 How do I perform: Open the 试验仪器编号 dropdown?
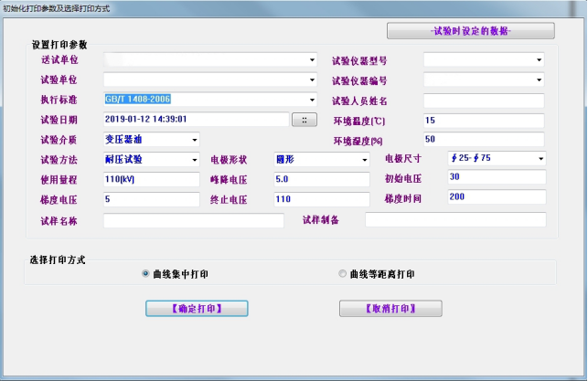click(539, 80)
